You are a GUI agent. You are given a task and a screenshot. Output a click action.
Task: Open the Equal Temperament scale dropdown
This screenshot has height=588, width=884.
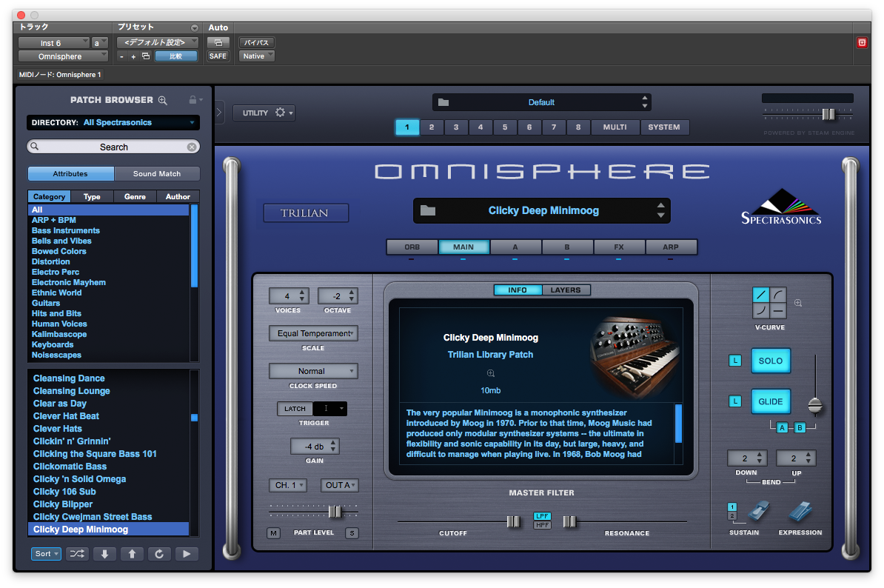pos(313,333)
